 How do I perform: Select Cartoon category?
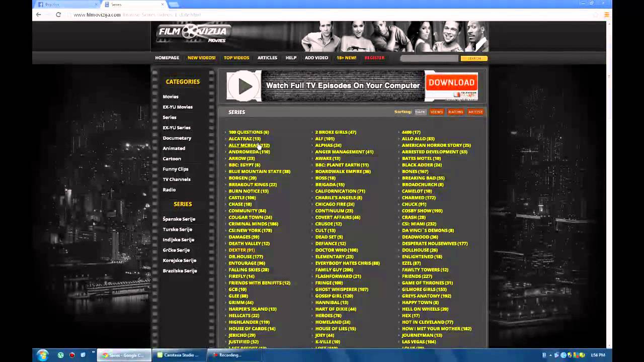172,159
